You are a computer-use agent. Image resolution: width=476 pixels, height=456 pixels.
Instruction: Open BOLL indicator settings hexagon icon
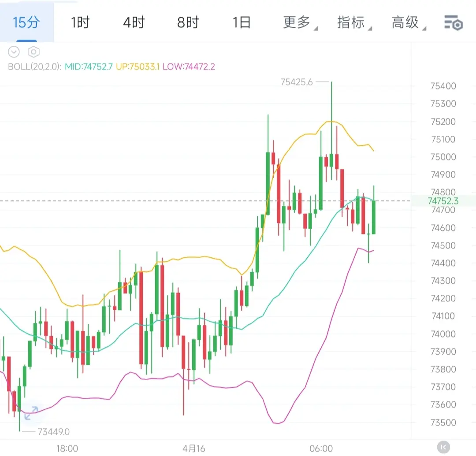click(x=33, y=52)
